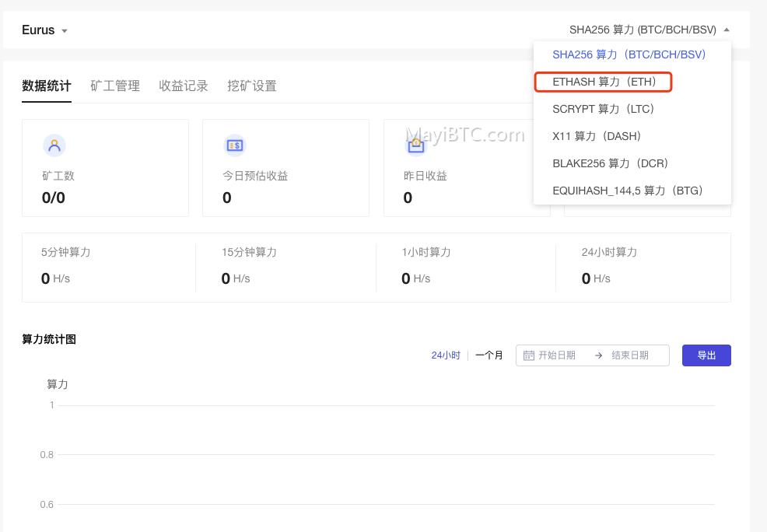767x532 pixels.
Task: Click yesterday's earnings icon
Action: point(415,145)
